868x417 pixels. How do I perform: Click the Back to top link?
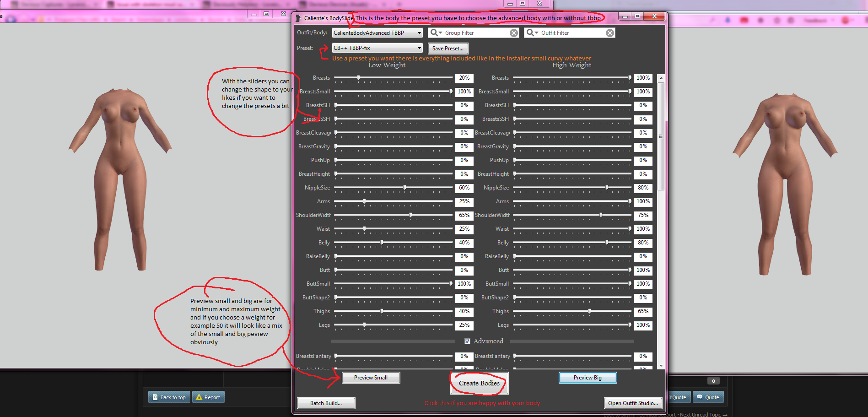coord(169,397)
